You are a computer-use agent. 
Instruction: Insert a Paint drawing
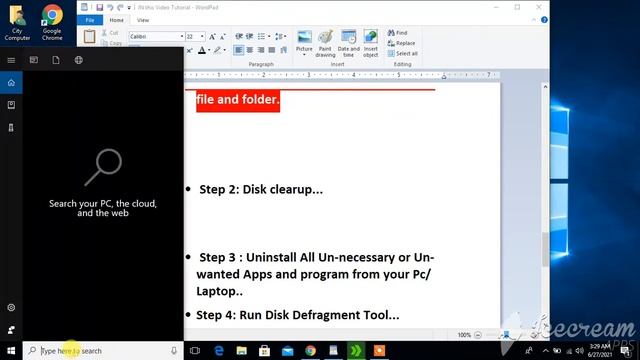click(x=325, y=43)
